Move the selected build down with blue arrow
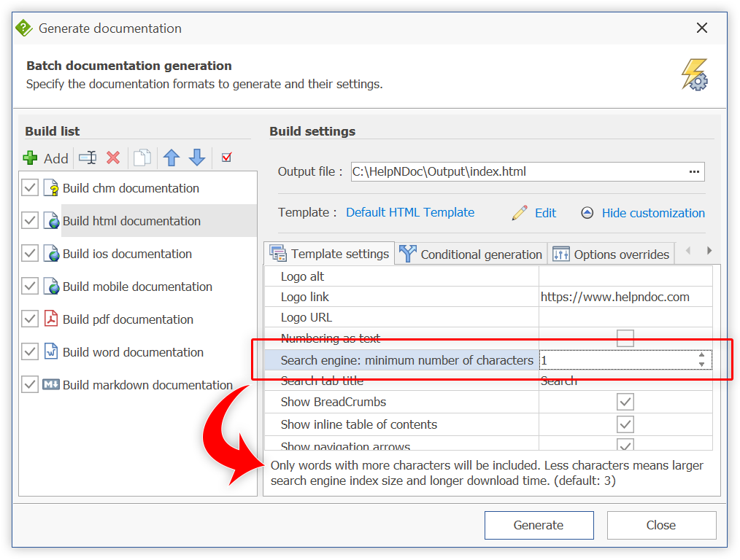 196,157
